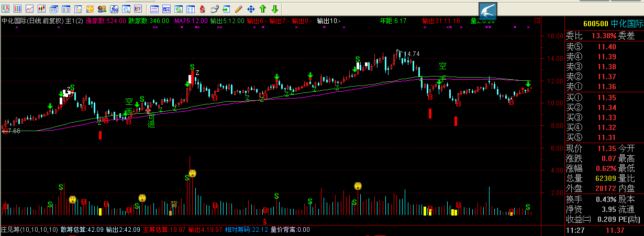Image resolution: width=644 pixels, height=236 pixels.
Task: Click the 涨家数:524.00 indicator readout
Action: click(x=105, y=21)
